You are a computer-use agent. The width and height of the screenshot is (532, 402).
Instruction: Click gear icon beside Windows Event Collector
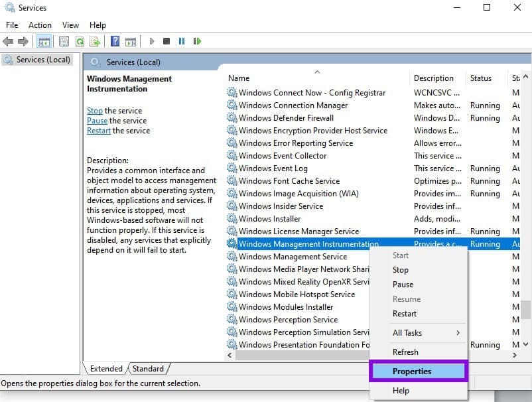coord(232,155)
